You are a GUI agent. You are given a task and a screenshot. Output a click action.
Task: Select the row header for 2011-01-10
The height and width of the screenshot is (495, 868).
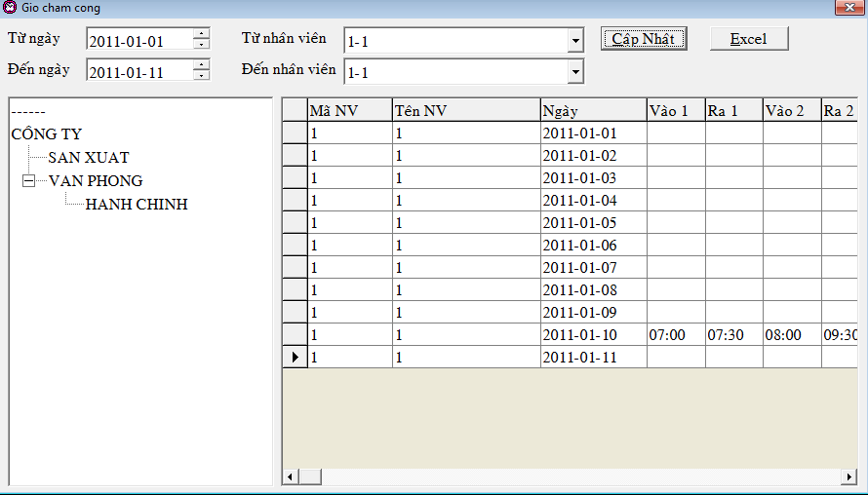296,334
